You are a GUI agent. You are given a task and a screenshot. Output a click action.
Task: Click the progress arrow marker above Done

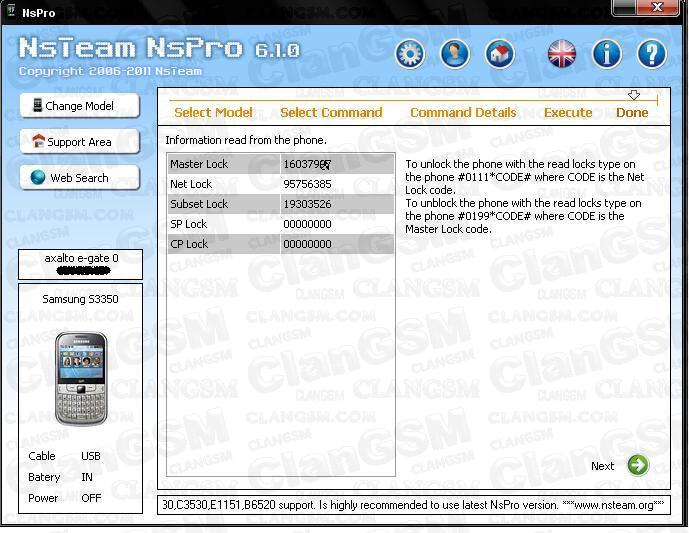tap(634, 95)
